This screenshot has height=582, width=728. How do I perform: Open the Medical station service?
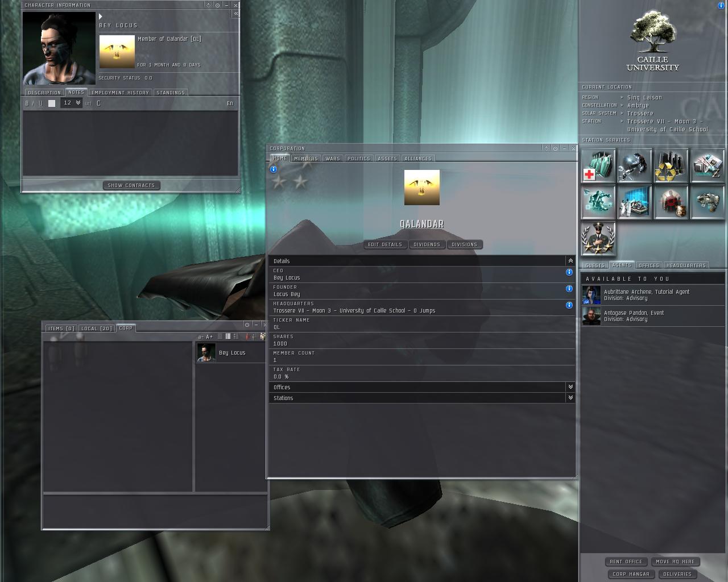coord(598,166)
